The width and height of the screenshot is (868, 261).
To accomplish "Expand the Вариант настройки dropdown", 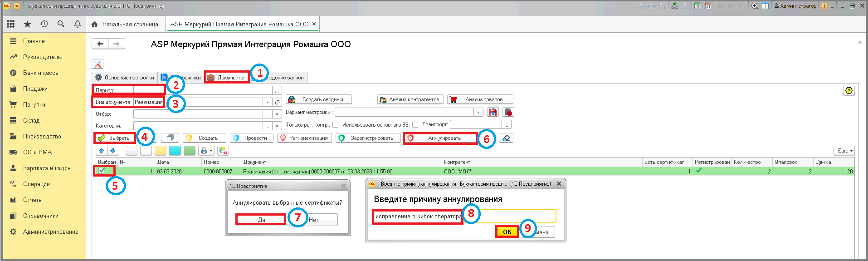I will [478, 112].
